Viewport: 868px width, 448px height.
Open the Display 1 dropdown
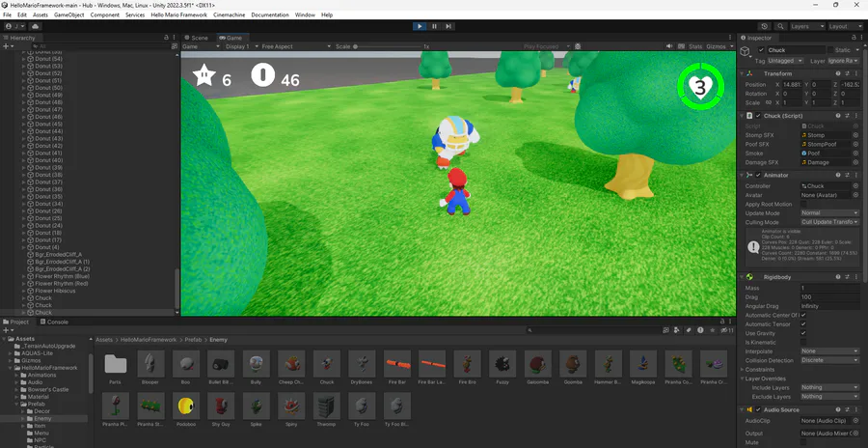pos(240,46)
